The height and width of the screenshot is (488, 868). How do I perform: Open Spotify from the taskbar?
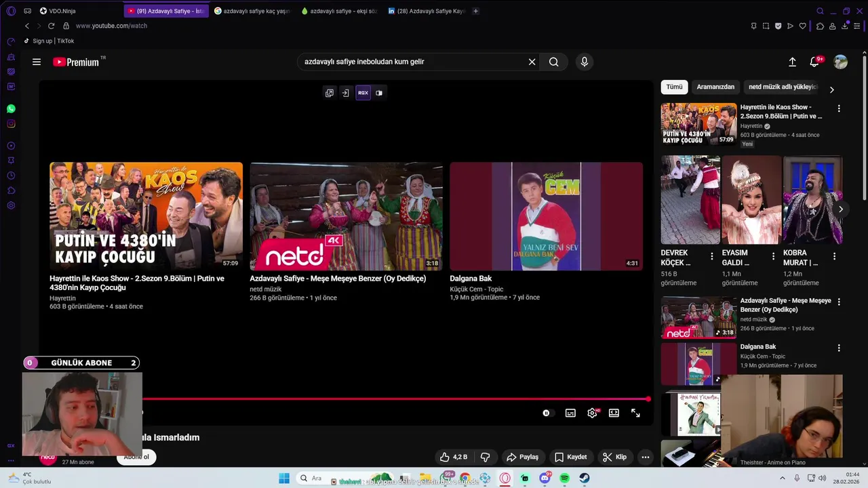click(565, 479)
